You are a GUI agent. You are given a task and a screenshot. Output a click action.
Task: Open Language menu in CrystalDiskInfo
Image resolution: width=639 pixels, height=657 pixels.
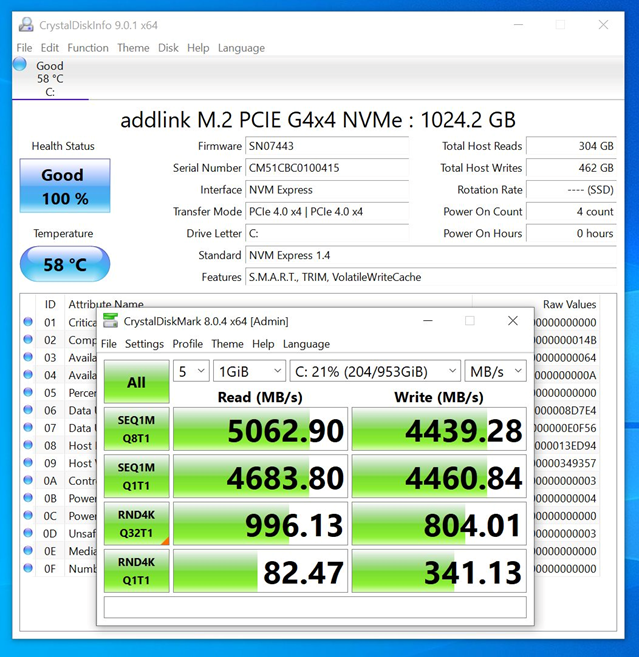coord(241,48)
